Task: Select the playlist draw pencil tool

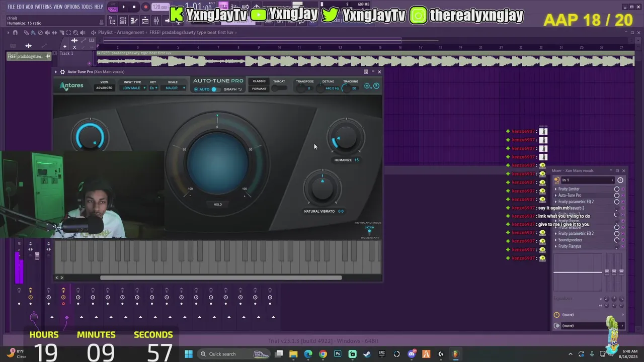Action: pos(26,33)
